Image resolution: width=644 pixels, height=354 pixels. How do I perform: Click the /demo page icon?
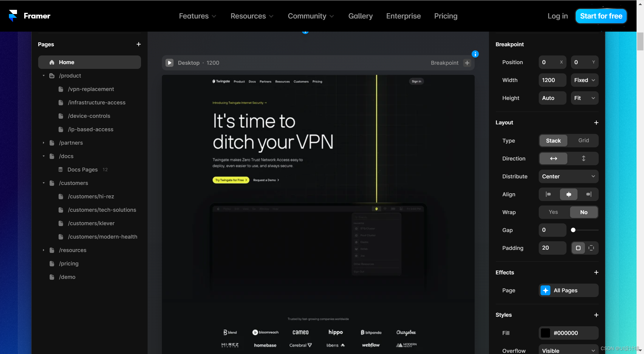pyautogui.click(x=52, y=277)
